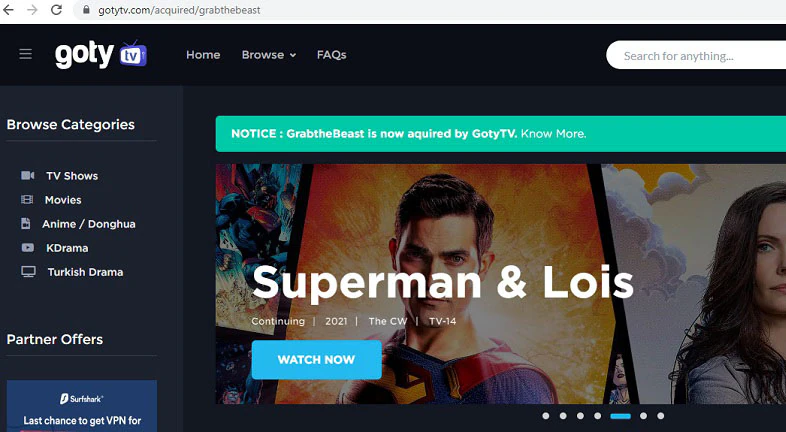Select the sixth carousel dot
The width and height of the screenshot is (786, 432).
pos(644,416)
